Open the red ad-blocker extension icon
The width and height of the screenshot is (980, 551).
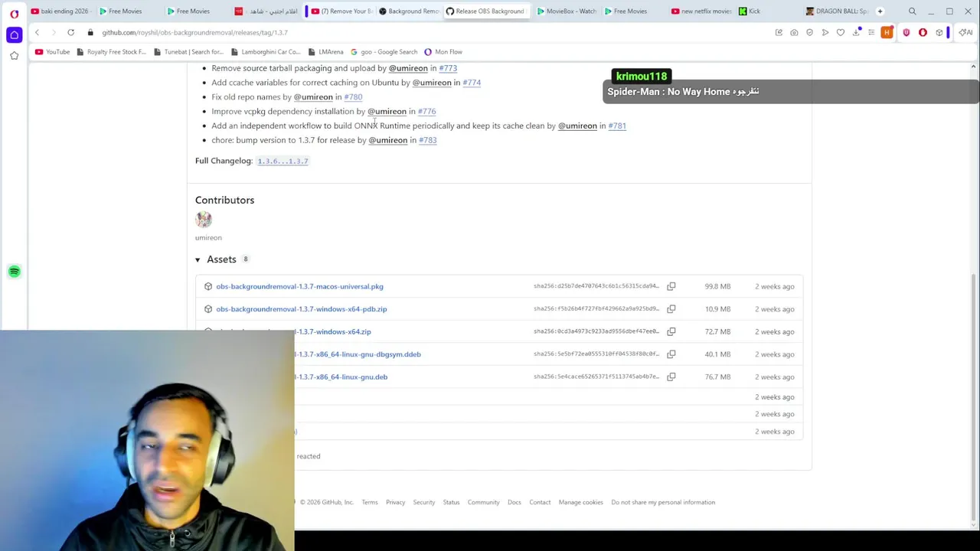923,32
